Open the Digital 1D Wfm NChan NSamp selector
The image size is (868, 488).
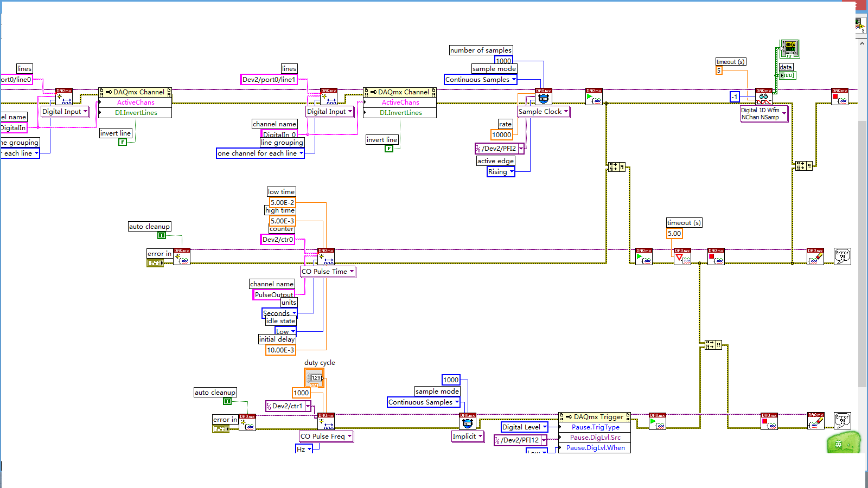[764, 114]
